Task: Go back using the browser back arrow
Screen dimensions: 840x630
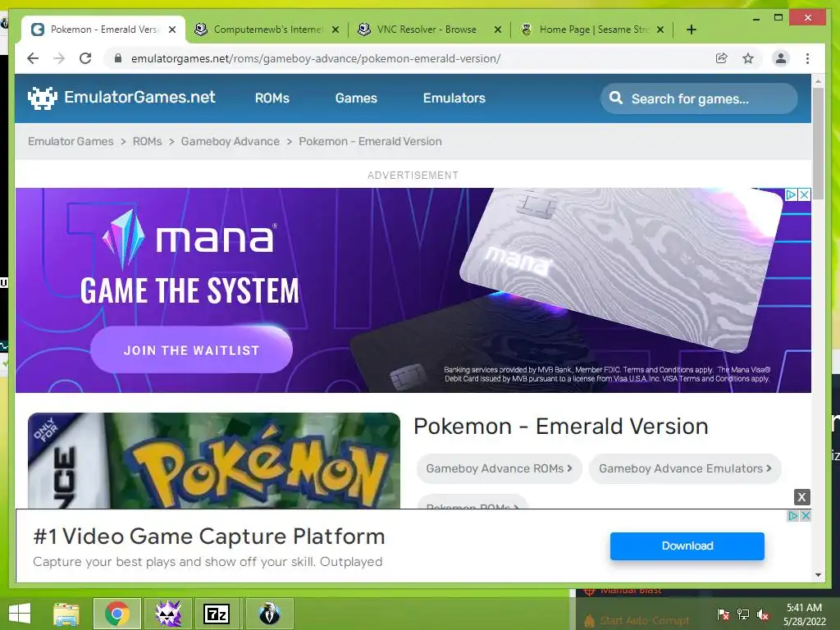Action: tap(33, 58)
